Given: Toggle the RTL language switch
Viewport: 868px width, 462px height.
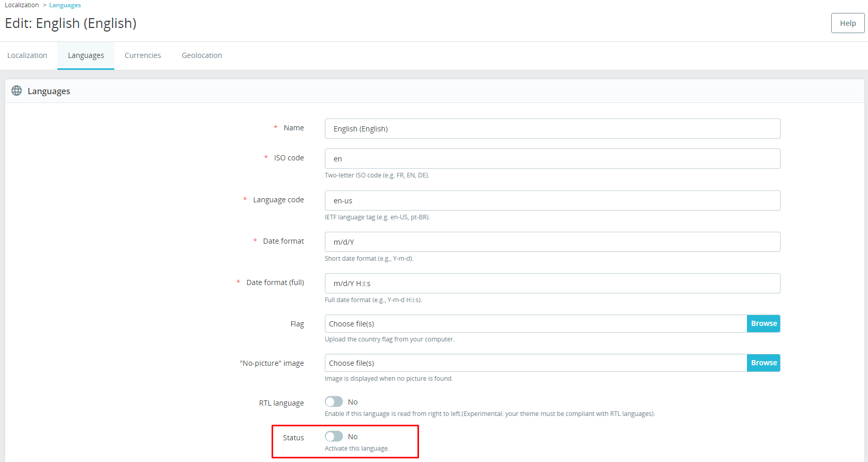Looking at the screenshot, I should tap(334, 402).
